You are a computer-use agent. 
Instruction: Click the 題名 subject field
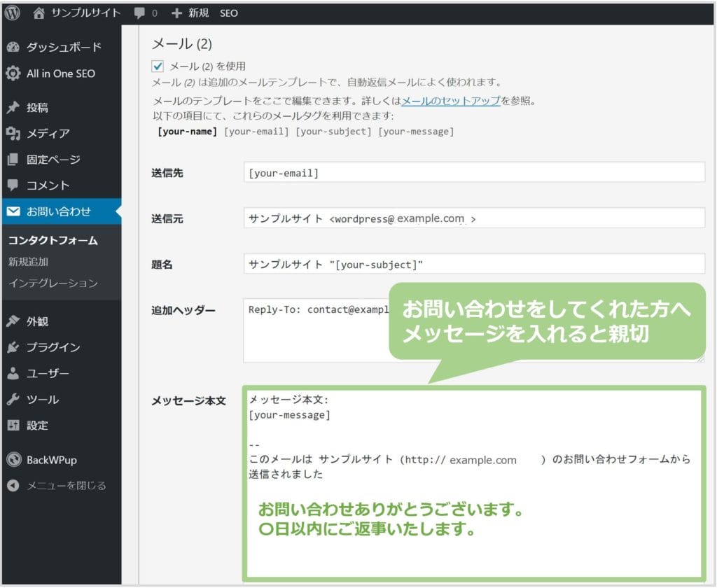473,264
